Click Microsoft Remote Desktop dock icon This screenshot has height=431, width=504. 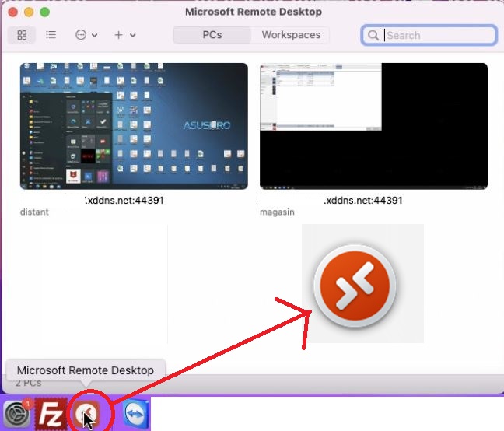87,414
